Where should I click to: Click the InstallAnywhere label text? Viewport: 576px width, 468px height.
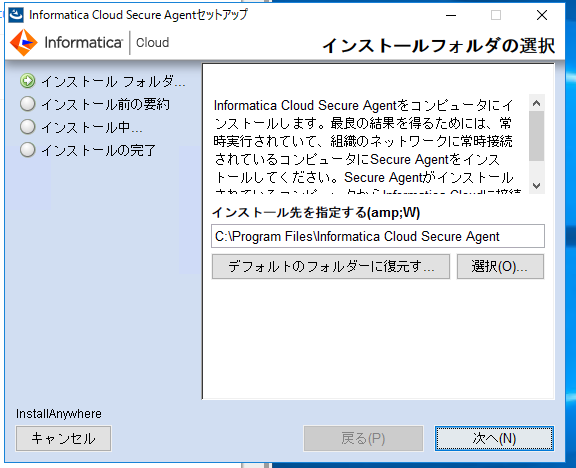point(59,414)
